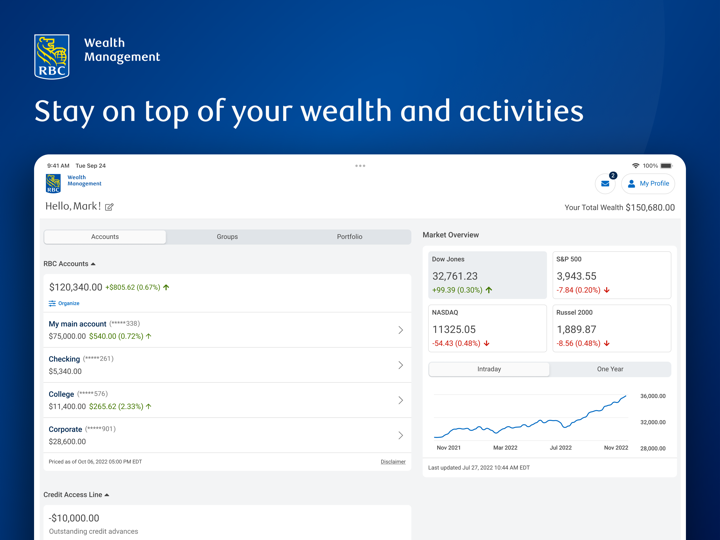The width and height of the screenshot is (720, 540).
Task: Collapse the RBC Accounts section
Action: (x=93, y=264)
